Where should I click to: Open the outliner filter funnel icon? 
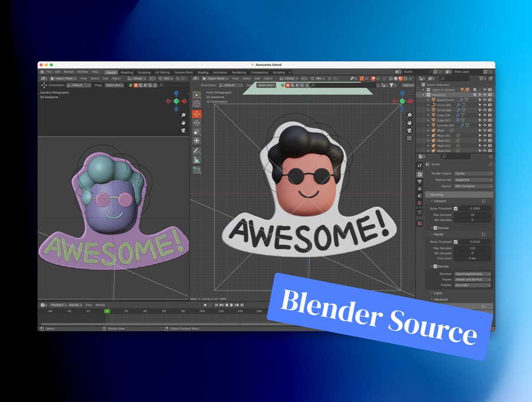pyautogui.click(x=481, y=79)
